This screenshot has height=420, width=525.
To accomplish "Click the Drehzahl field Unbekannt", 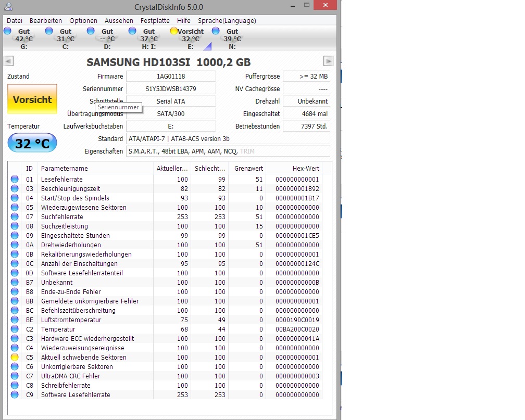I will point(306,101).
